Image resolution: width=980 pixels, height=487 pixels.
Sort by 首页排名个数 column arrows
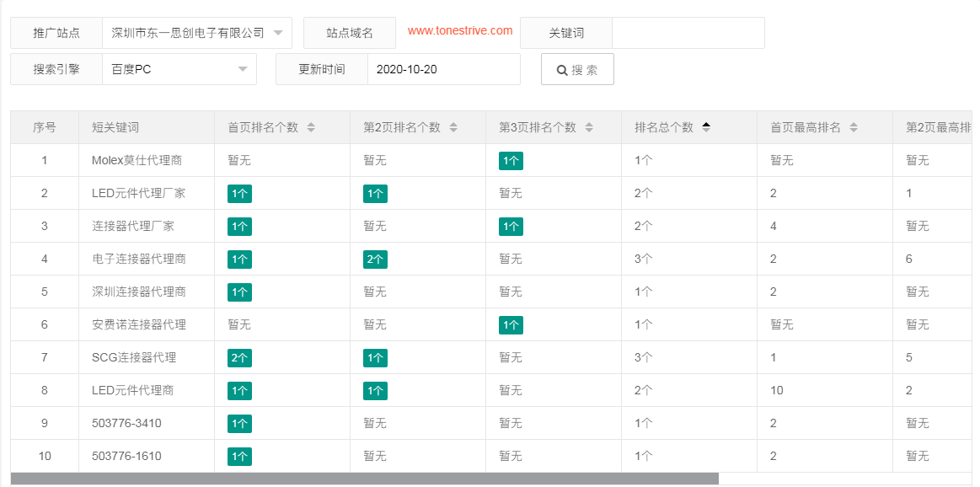click(311, 127)
